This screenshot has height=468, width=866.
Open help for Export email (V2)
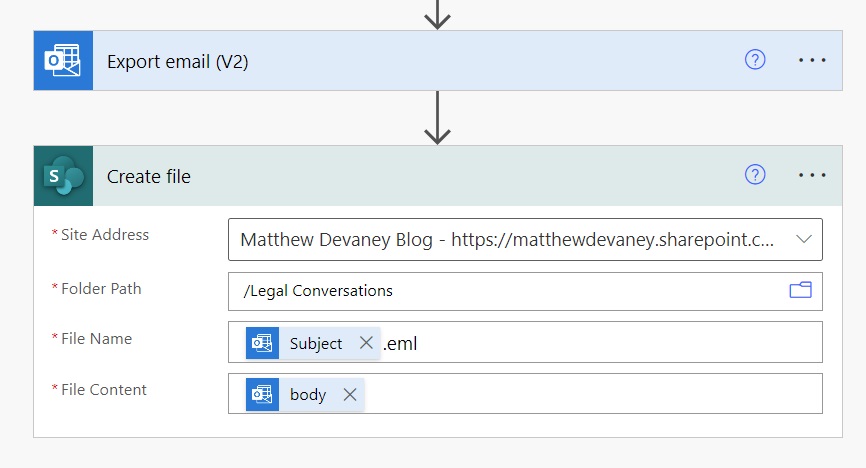point(755,60)
